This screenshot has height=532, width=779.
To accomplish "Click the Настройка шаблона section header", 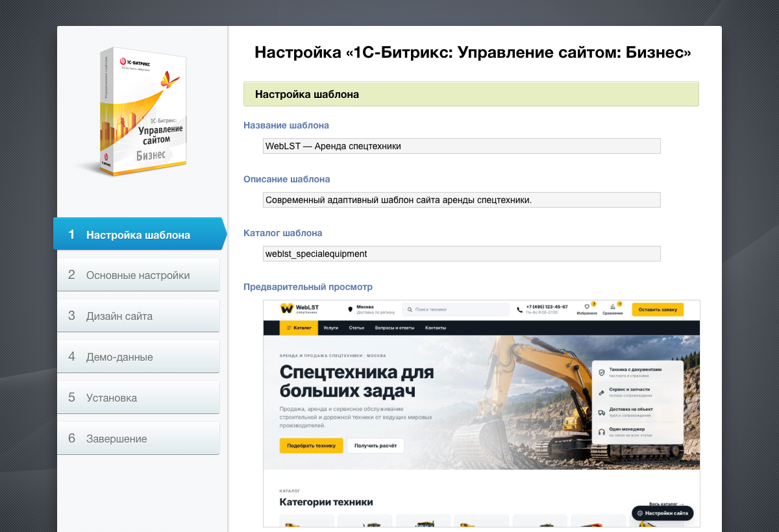I will coord(471,94).
